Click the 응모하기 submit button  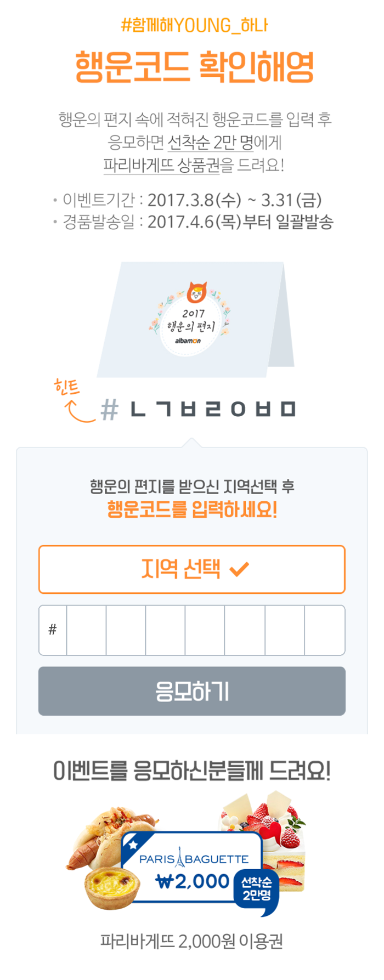(x=191, y=691)
